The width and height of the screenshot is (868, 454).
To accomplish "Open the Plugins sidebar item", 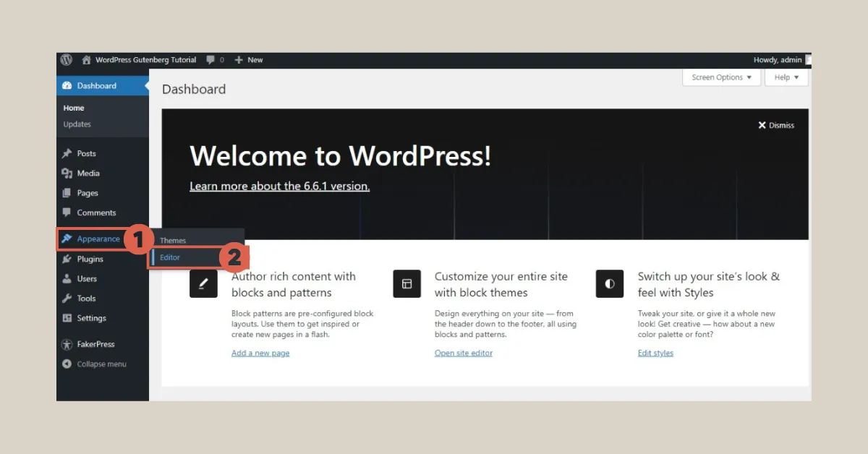I will (x=90, y=259).
